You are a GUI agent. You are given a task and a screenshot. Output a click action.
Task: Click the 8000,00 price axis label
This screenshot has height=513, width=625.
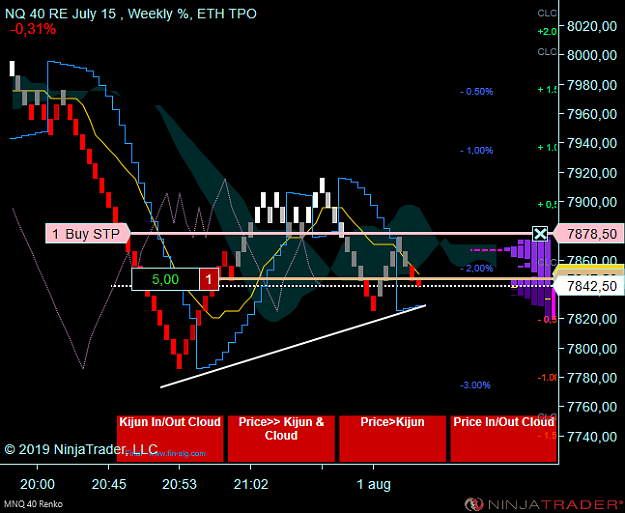(592, 55)
